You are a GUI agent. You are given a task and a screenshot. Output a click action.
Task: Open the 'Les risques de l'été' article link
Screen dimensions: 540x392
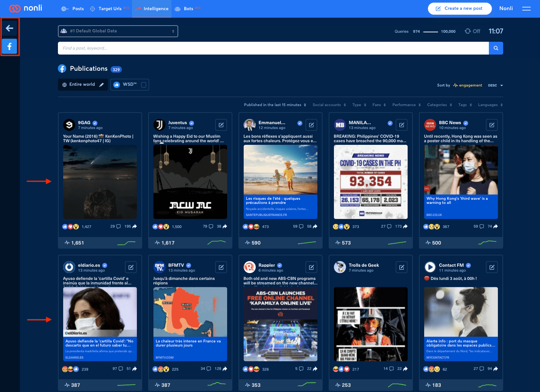pyautogui.click(x=281, y=207)
